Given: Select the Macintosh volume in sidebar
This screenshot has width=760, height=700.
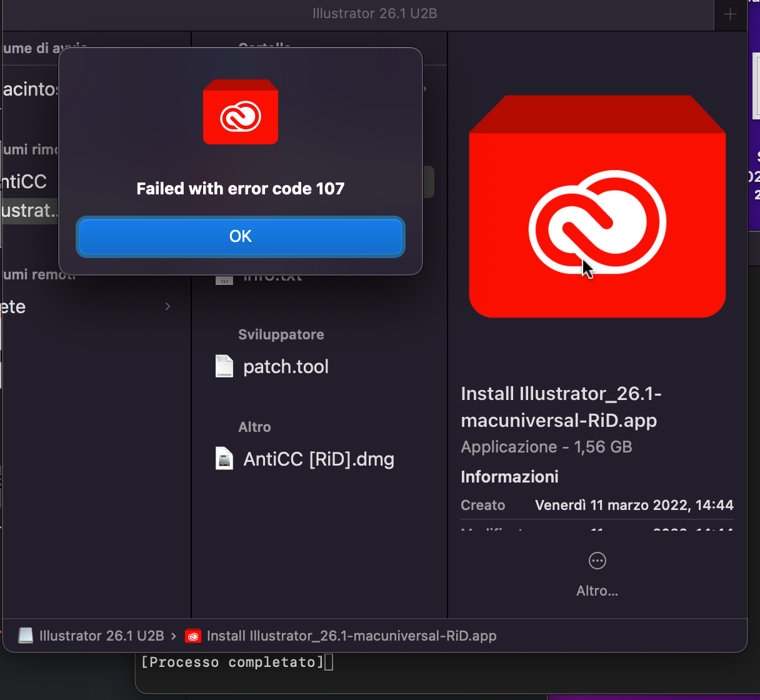Looking at the screenshot, I should [x=29, y=89].
